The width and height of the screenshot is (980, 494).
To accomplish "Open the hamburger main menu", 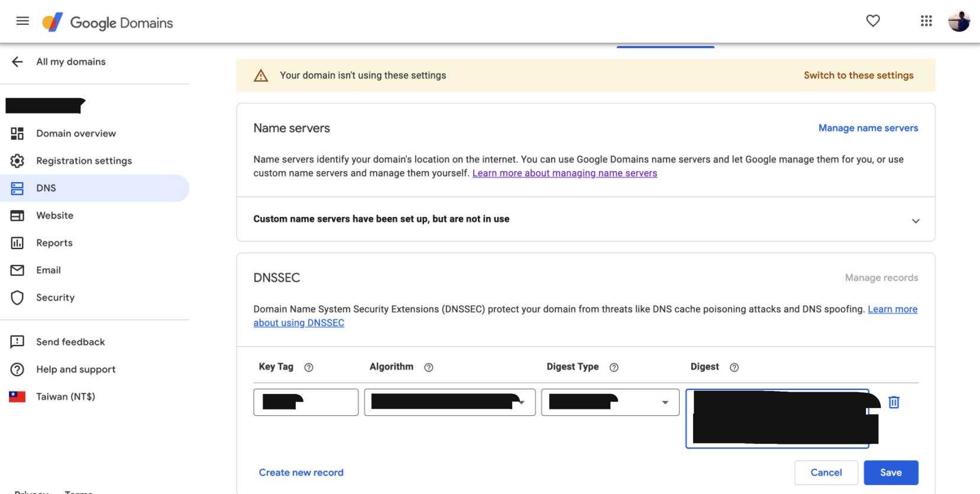I will click(22, 22).
